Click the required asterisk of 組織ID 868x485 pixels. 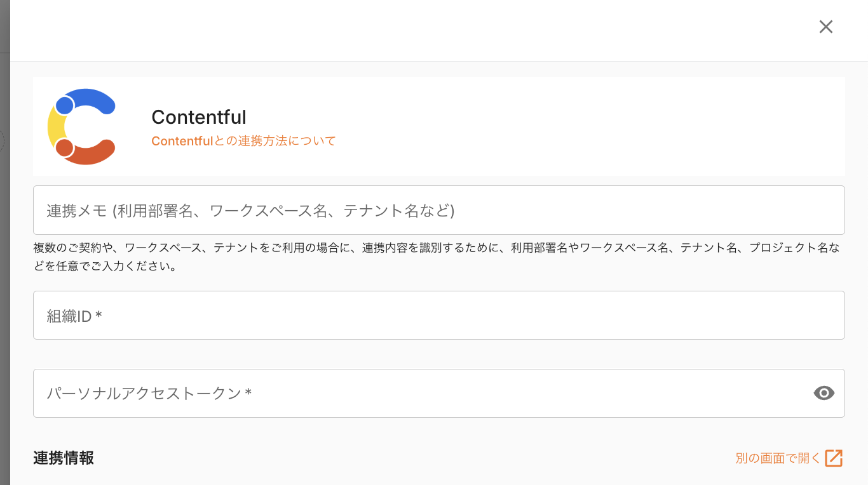tap(98, 316)
